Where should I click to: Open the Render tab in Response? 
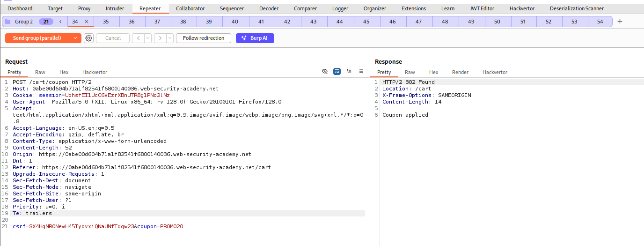[460, 72]
